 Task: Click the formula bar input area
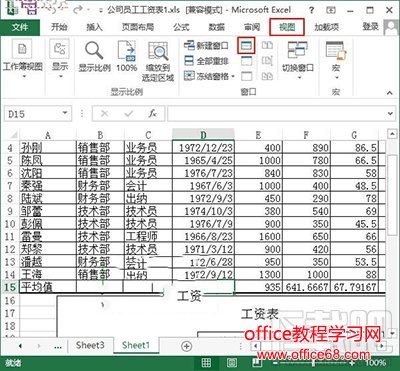coord(277,114)
